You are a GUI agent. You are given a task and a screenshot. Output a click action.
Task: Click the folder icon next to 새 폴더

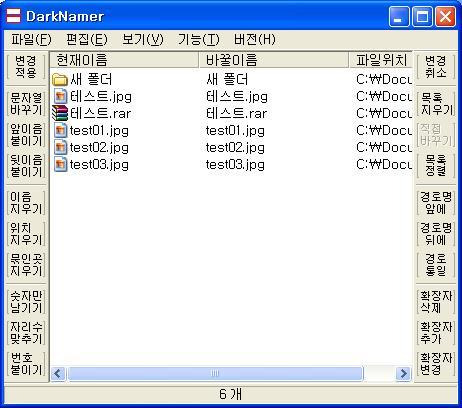pyautogui.click(x=60, y=80)
